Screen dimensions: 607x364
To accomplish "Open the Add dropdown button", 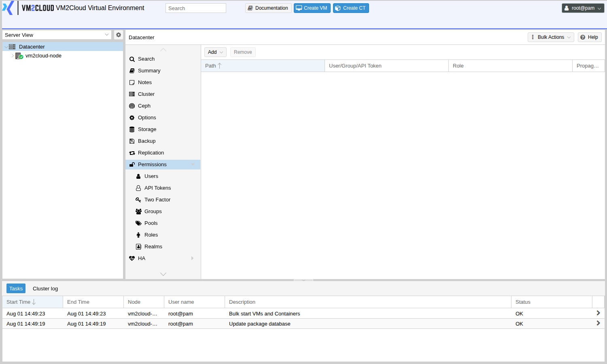I will [215, 52].
